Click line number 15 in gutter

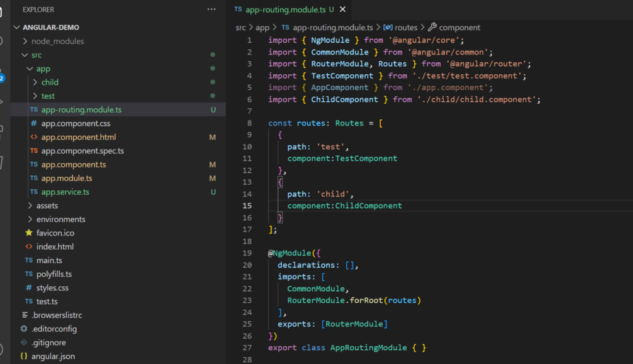point(247,206)
